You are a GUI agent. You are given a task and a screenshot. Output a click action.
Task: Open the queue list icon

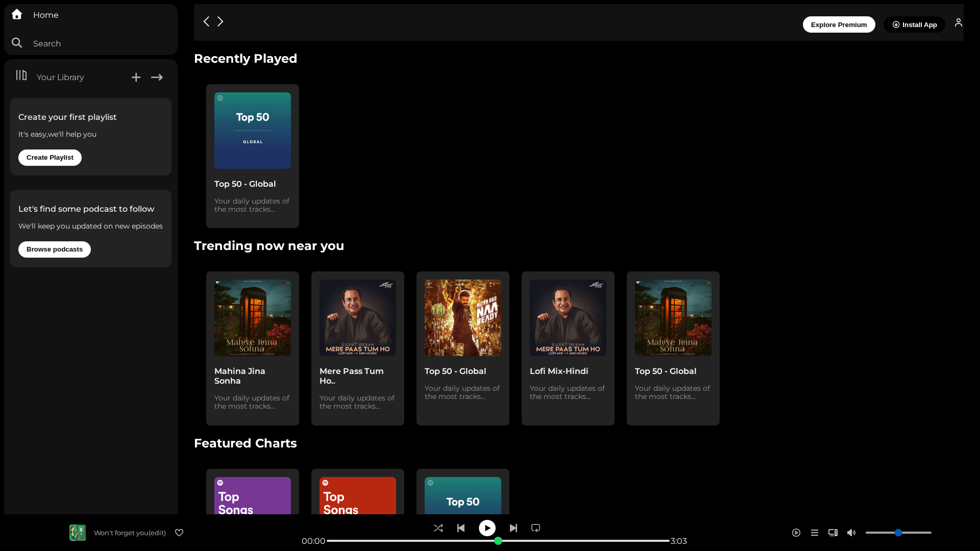click(x=815, y=533)
